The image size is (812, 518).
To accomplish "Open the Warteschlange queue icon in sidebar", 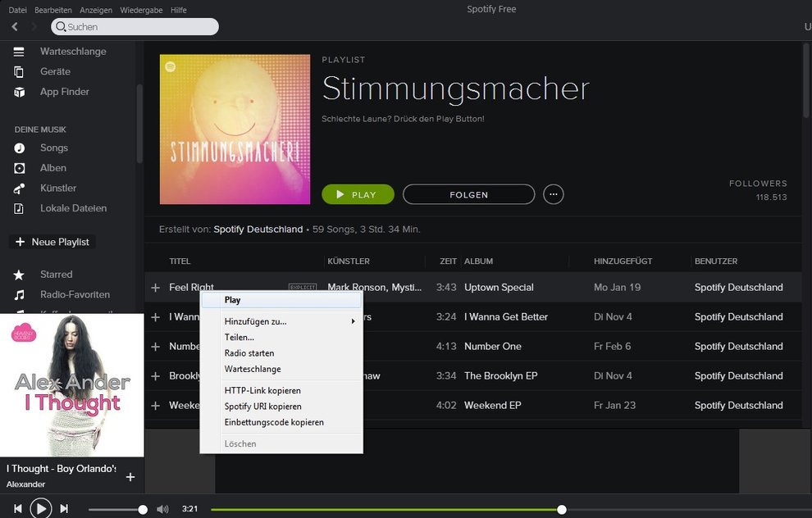I will click(19, 52).
